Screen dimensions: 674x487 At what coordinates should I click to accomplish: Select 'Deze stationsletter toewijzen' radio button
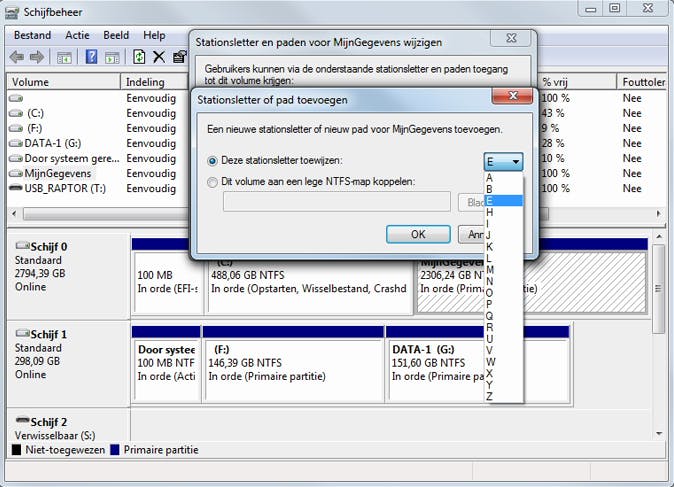click(x=212, y=161)
